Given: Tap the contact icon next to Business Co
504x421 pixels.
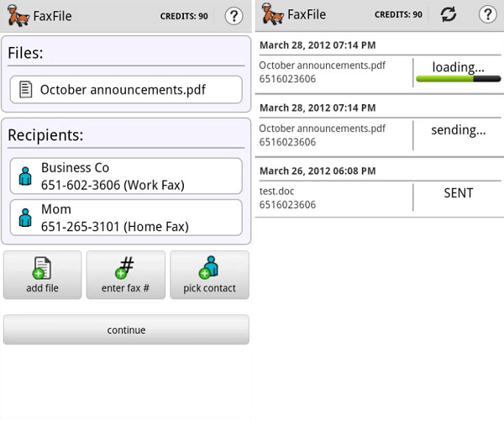Looking at the screenshot, I should [x=25, y=176].
